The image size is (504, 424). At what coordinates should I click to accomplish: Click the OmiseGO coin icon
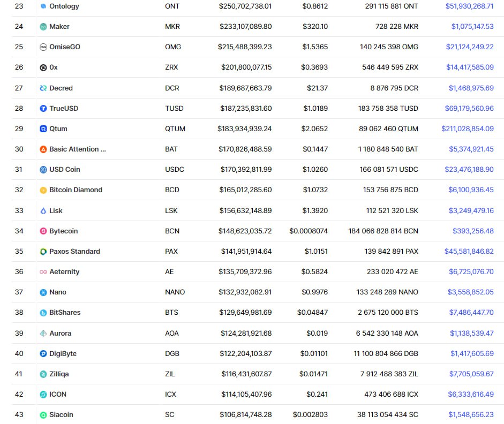tap(43, 47)
